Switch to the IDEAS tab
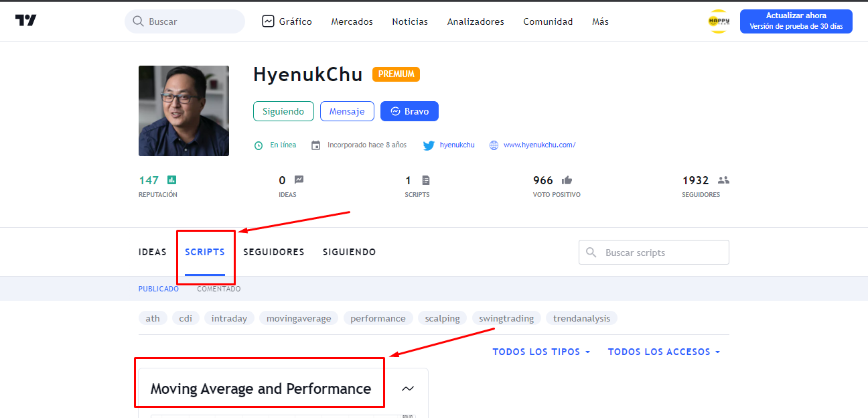This screenshot has width=868, height=418. tap(153, 253)
